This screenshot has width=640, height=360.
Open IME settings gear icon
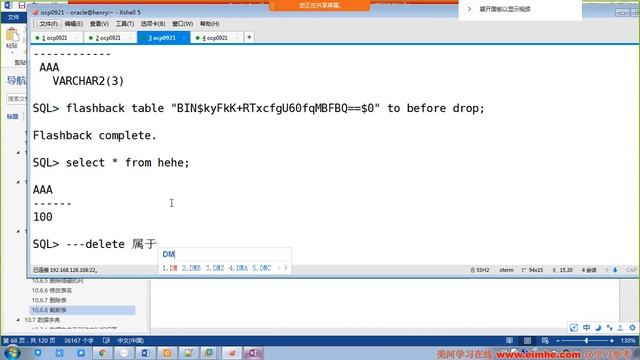(632, 328)
